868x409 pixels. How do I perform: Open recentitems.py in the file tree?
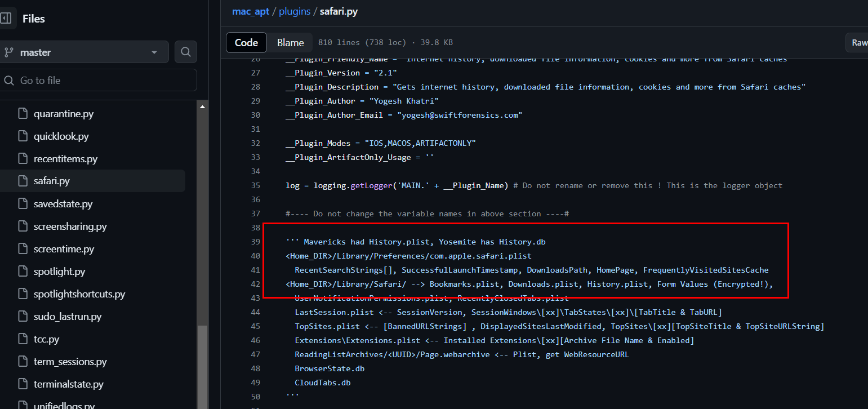65,159
